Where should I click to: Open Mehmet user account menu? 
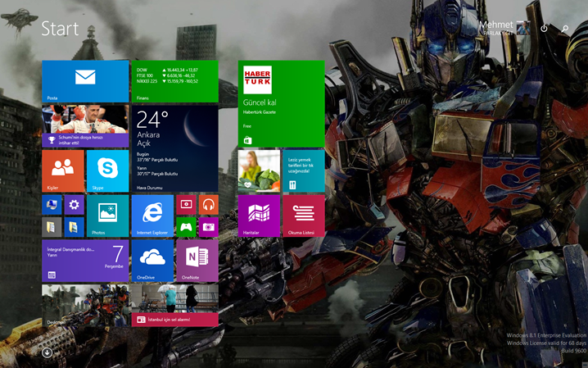(x=504, y=28)
